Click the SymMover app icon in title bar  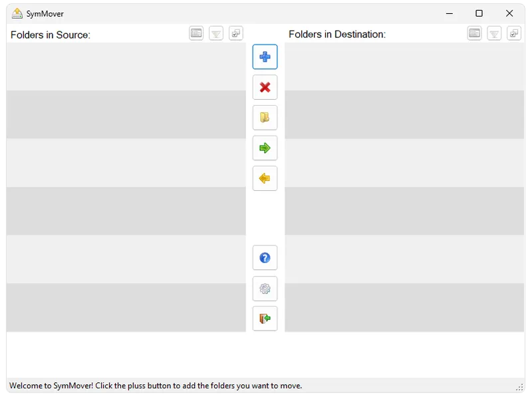17,13
